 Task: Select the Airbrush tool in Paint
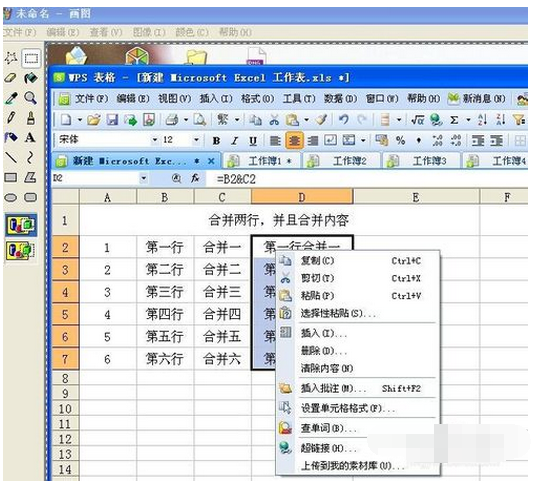pyautogui.click(x=11, y=138)
